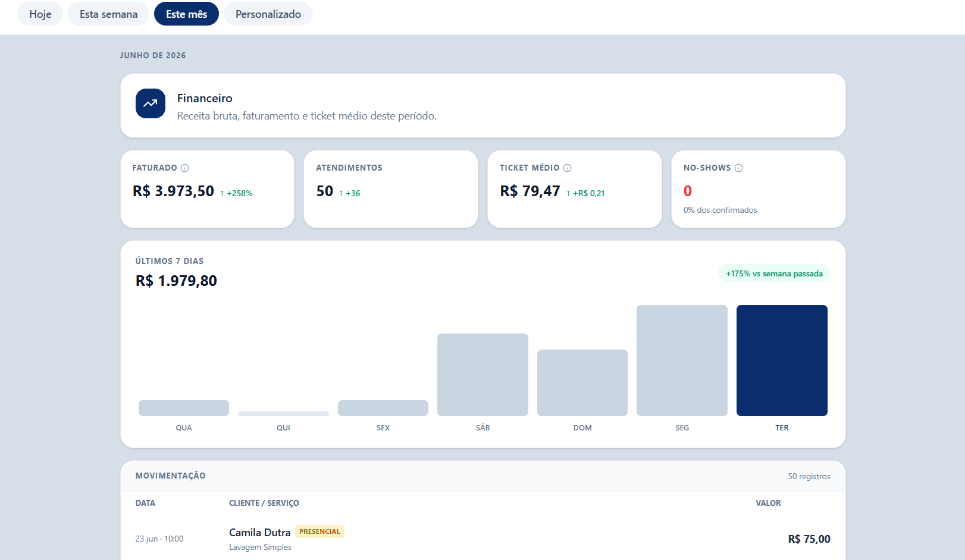Click the +258% growth indicator
The image size is (965, 560).
(236, 193)
